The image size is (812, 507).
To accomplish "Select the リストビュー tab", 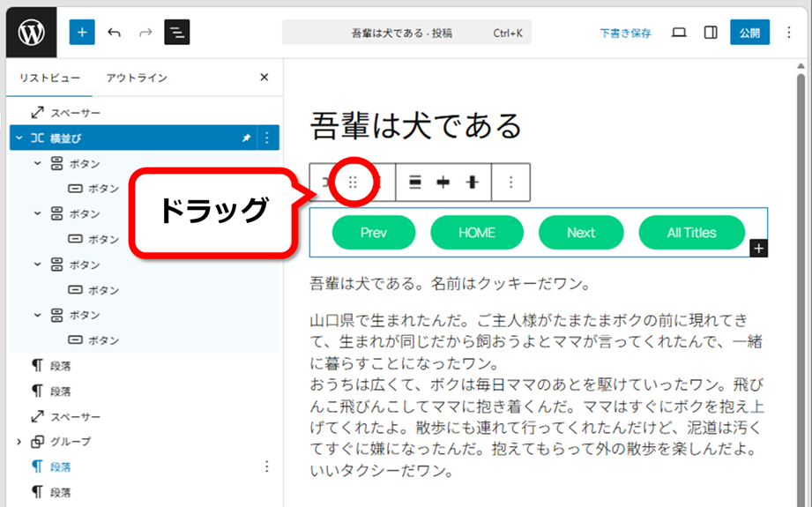I will coord(49,78).
